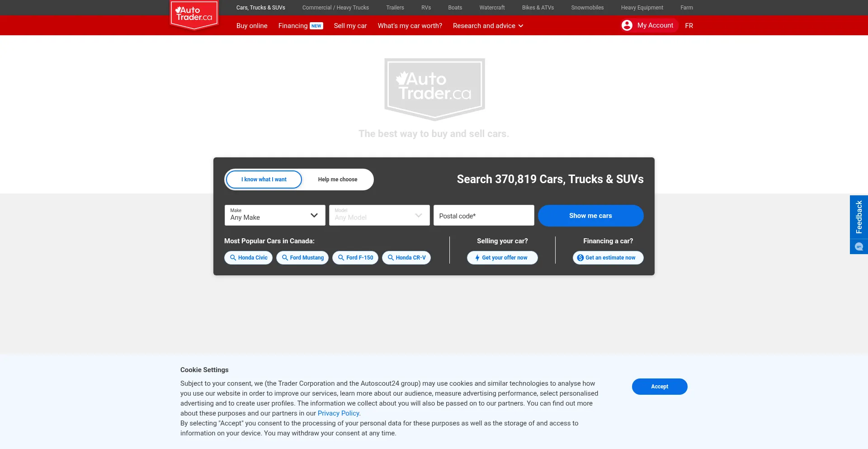Click the AutoTrader.ca logo in header
This screenshot has width=868, height=449.
(194, 14)
